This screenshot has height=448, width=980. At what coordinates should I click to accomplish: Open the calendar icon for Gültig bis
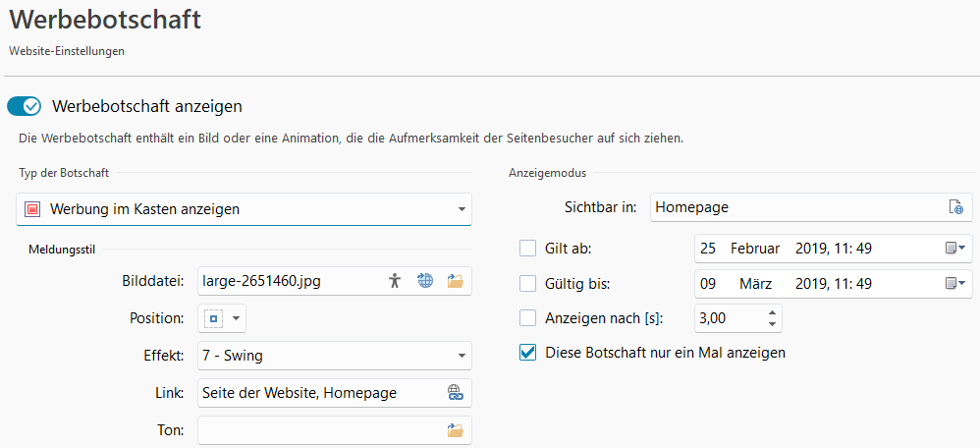click(x=955, y=284)
